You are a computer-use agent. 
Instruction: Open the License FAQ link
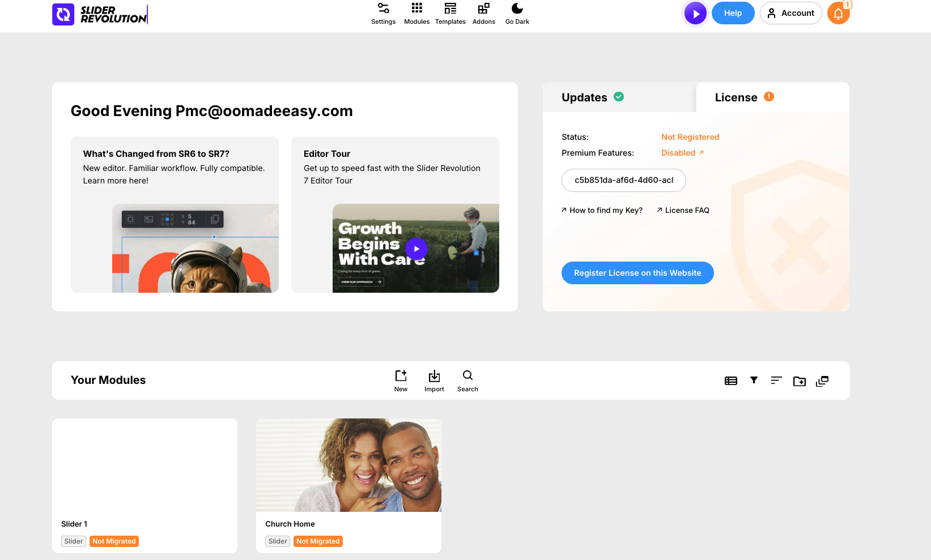click(687, 210)
